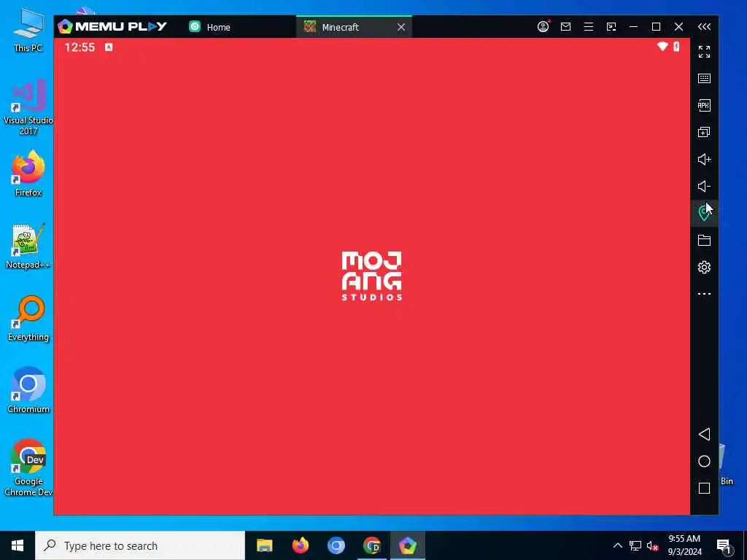747x560 pixels.
Task: Select the This PC desktop icon
Action: pos(28,29)
